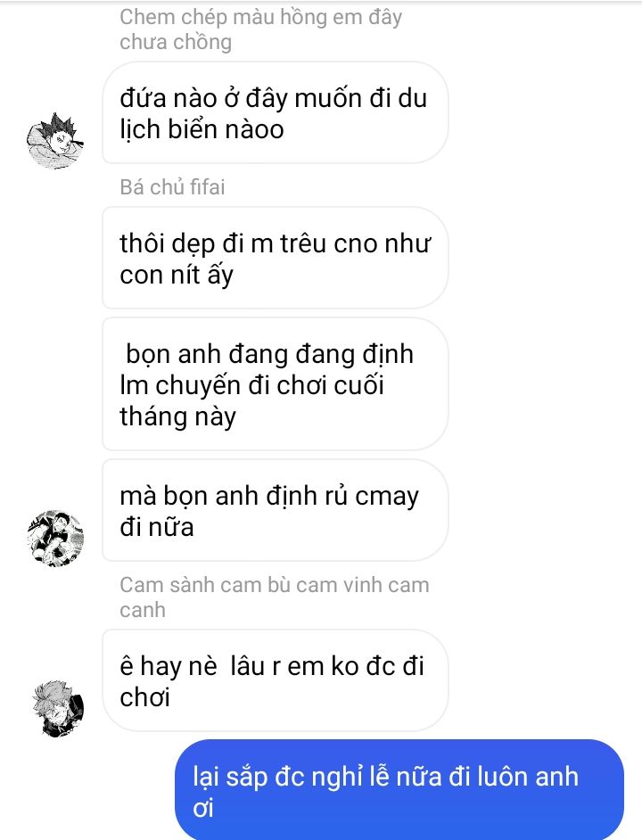Click the line "lm chuyến đi chơi cuối"
Viewport: 642px width, 840px height.
click(251, 386)
